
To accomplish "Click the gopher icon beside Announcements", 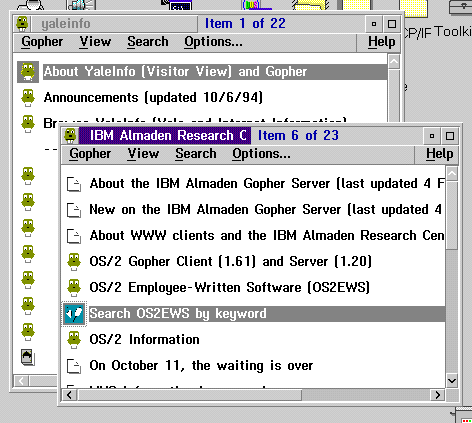I will click(28, 98).
